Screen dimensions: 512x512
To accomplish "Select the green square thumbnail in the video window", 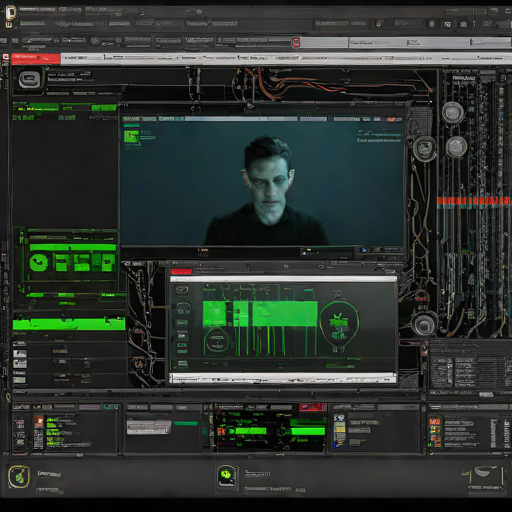I will tap(131, 136).
